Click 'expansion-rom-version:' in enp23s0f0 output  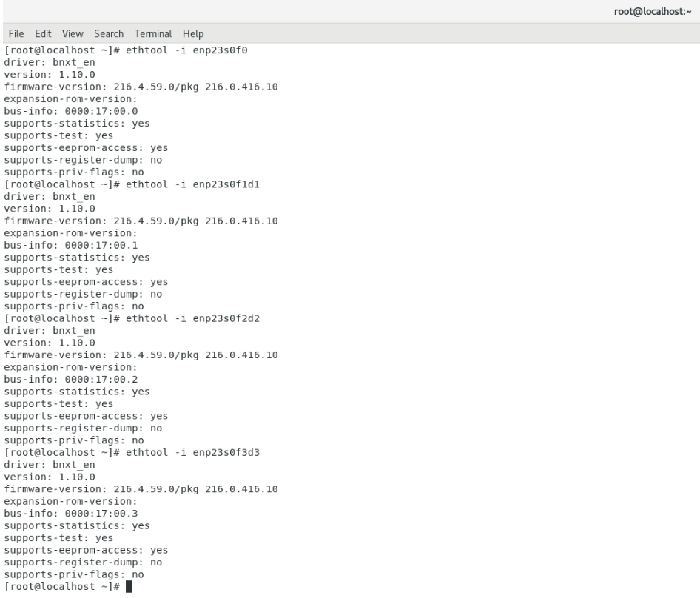coord(70,99)
